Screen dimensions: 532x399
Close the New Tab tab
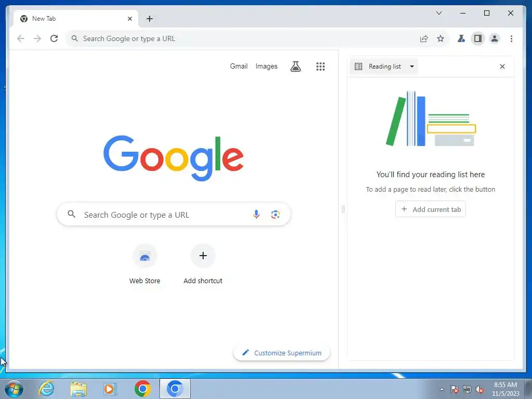tap(129, 19)
